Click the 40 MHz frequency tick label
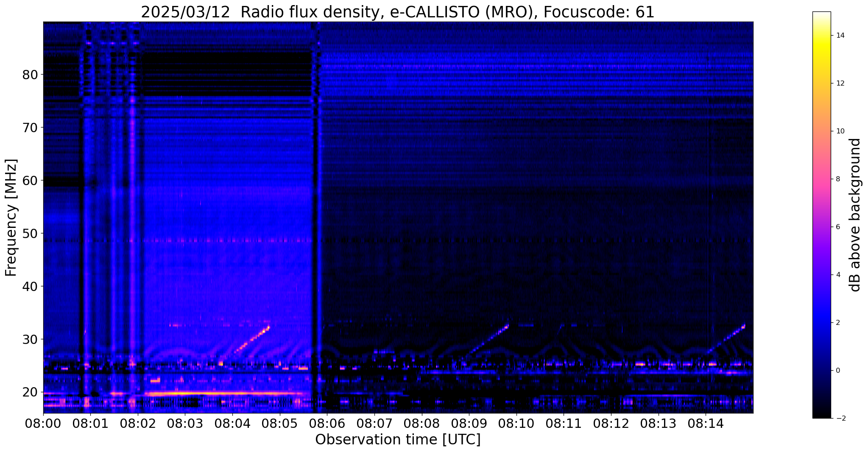The image size is (868, 452). click(x=30, y=286)
